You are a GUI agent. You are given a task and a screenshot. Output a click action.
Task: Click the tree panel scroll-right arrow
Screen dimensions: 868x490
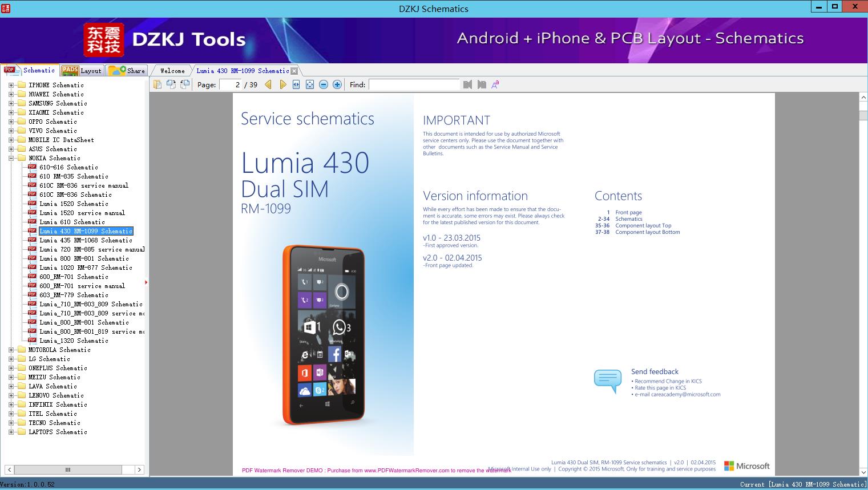point(139,469)
